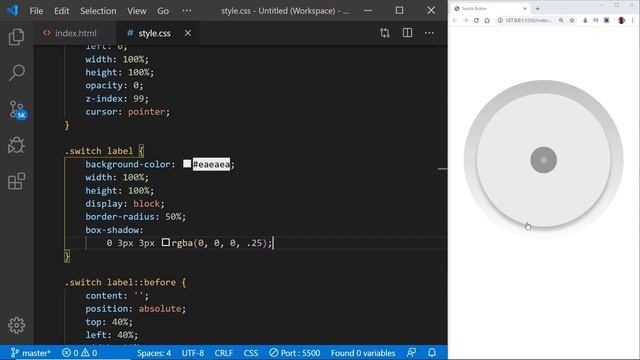Open the File menu
The width and height of the screenshot is (640, 360).
[36, 11]
